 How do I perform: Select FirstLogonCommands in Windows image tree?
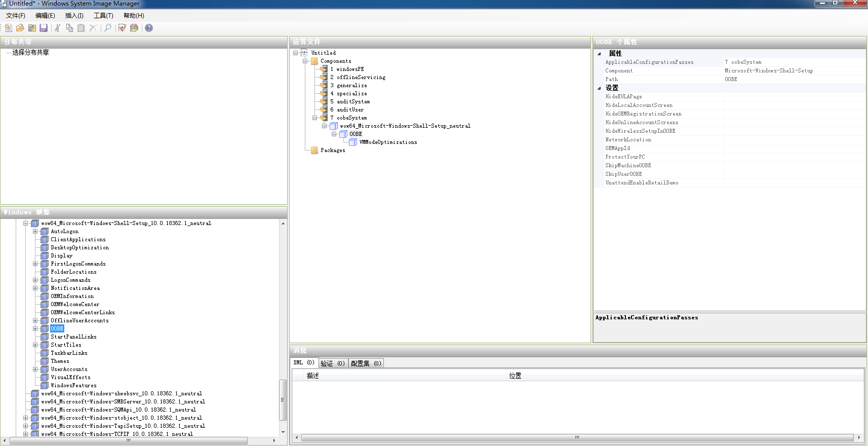click(x=78, y=264)
